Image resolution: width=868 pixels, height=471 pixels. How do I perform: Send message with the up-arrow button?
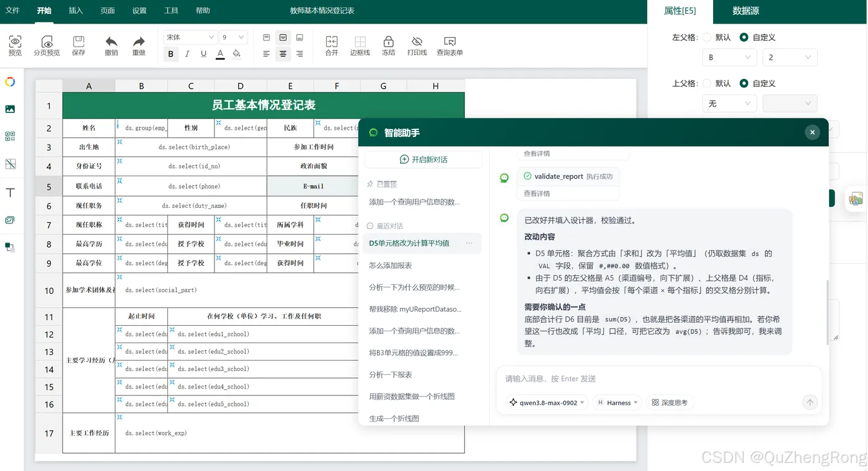click(810, 402)
